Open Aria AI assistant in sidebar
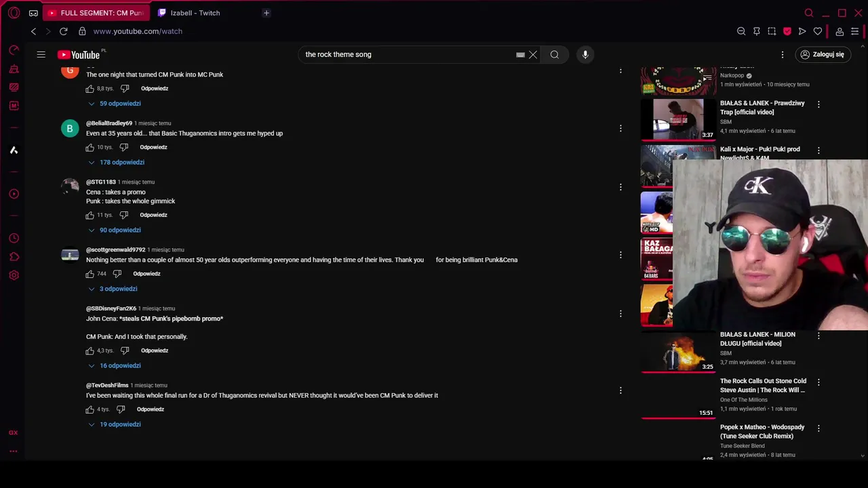Viewport: 868px width, 488px height. pyautogui.click(x=14, y=150)
